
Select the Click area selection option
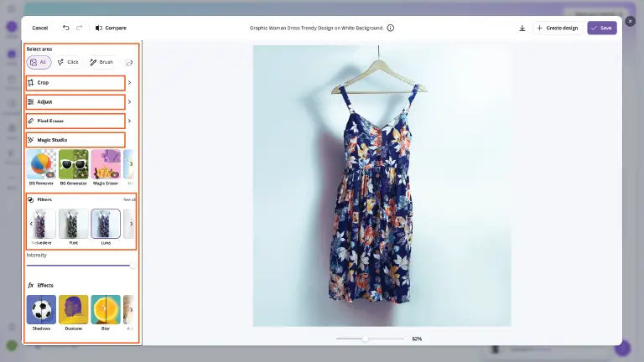pos(68,62)
